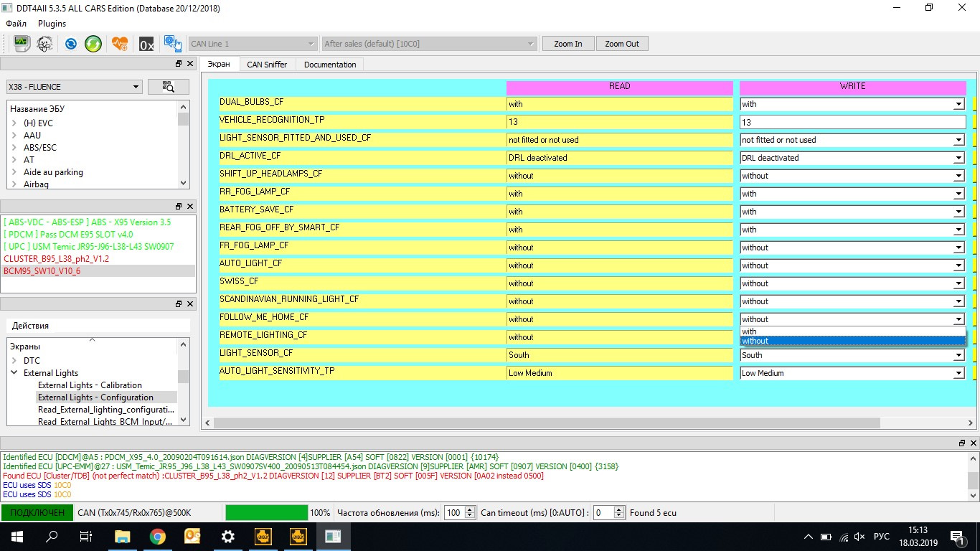980x551 pixels.
Task: Expand the ABS/ESC tree node
Action: pyautogui.click(x=14, y=148)
